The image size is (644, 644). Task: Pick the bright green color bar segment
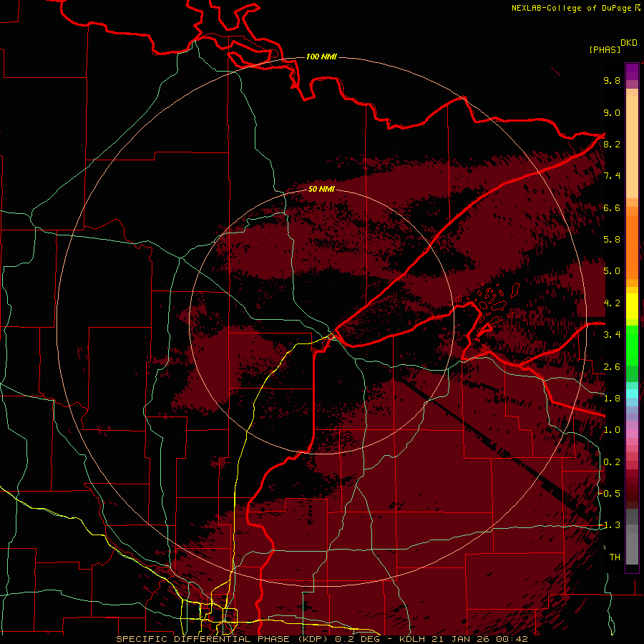click(632, 346)
